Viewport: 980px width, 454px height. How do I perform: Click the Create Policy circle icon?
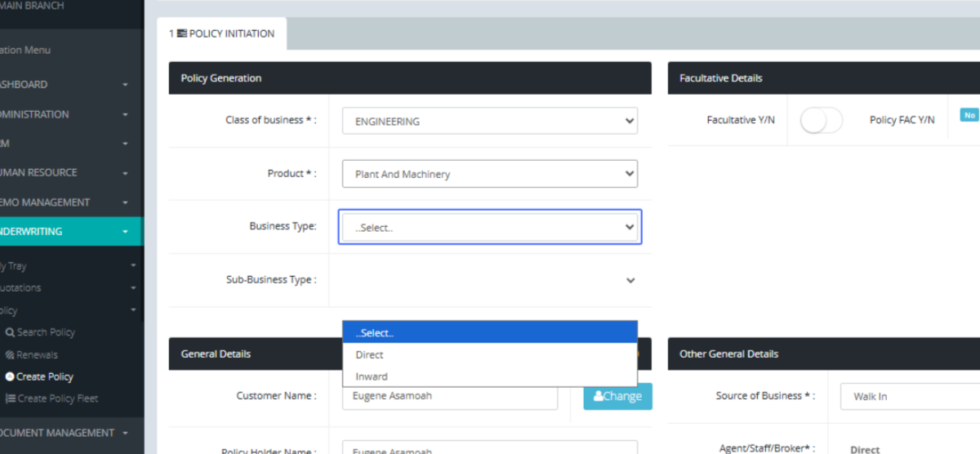(x=10, y=377)
